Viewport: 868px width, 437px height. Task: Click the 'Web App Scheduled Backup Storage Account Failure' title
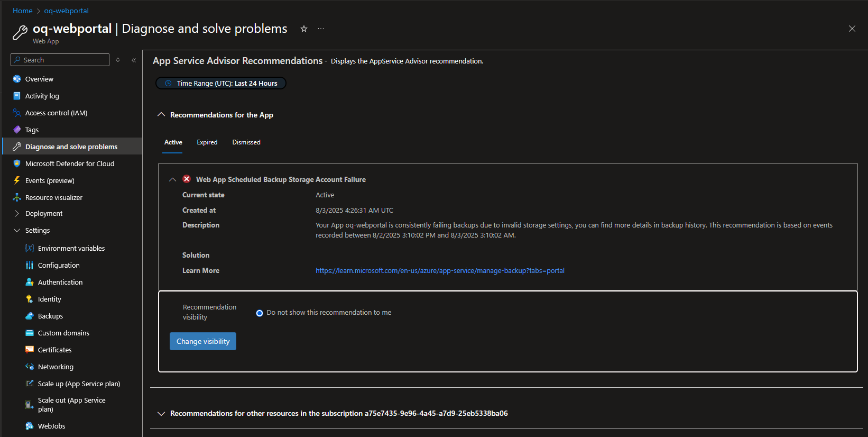coord(281,179)
